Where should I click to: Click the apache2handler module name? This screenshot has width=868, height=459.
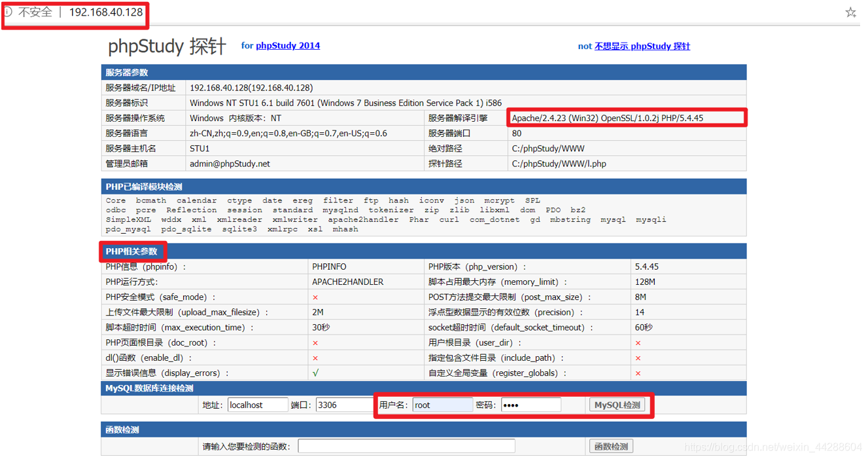[363, 219]
